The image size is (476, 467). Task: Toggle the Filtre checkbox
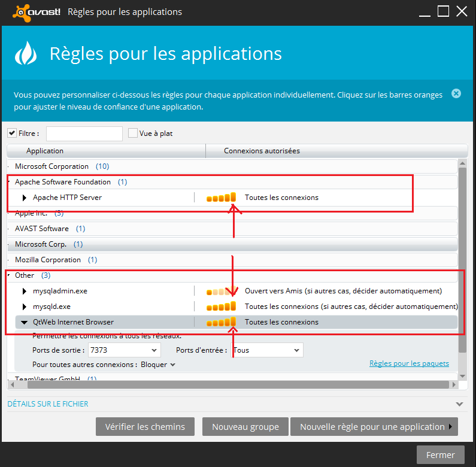point(12,133)
